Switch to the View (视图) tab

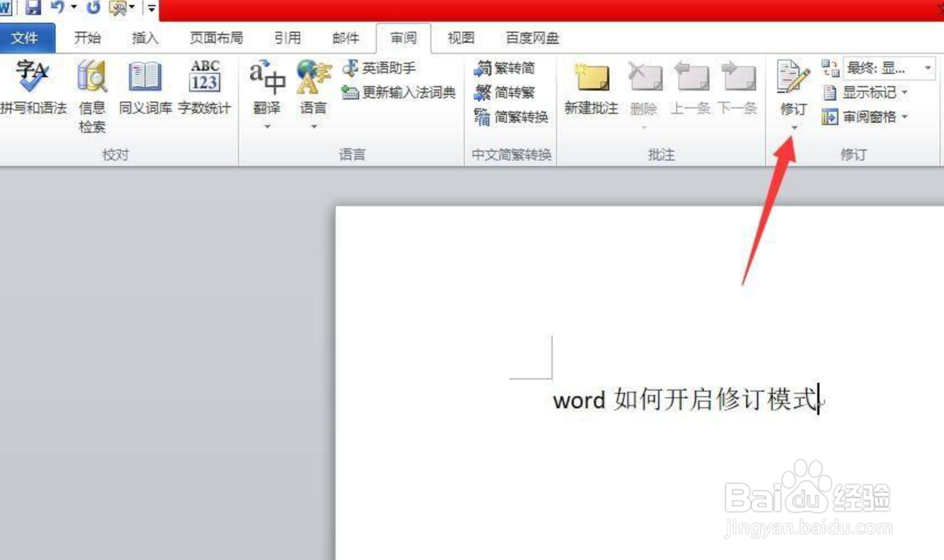[461, 38]
